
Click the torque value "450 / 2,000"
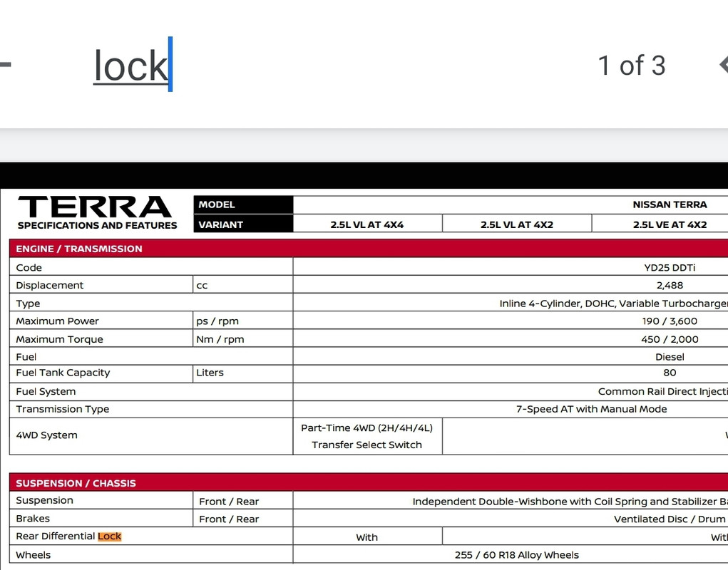670,339
